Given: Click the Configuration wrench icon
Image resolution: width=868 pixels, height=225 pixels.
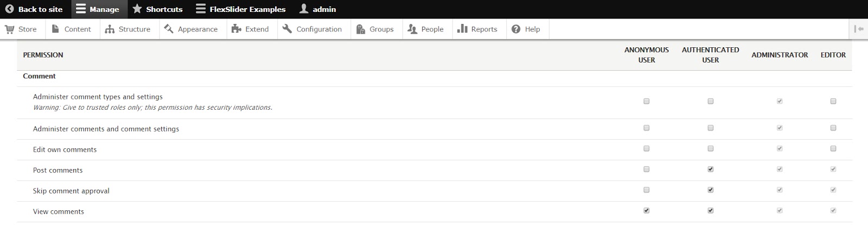Looking at the screenshot, I should [287, 29].
